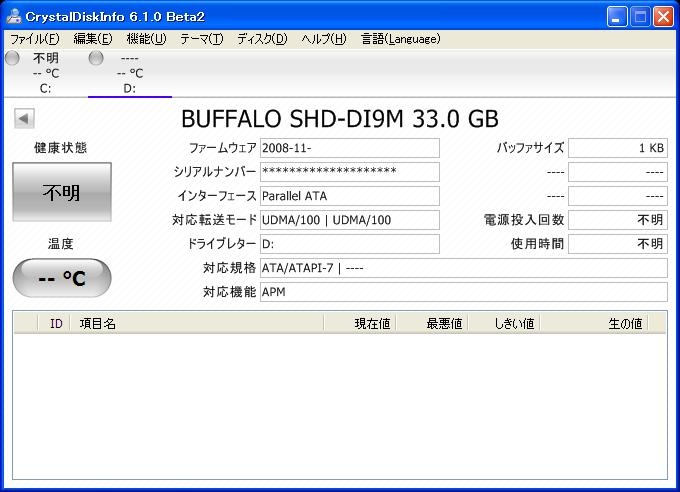Select the C: disk status indicator
The width and height of the screenshot is (680, 492).
(12, 58)
